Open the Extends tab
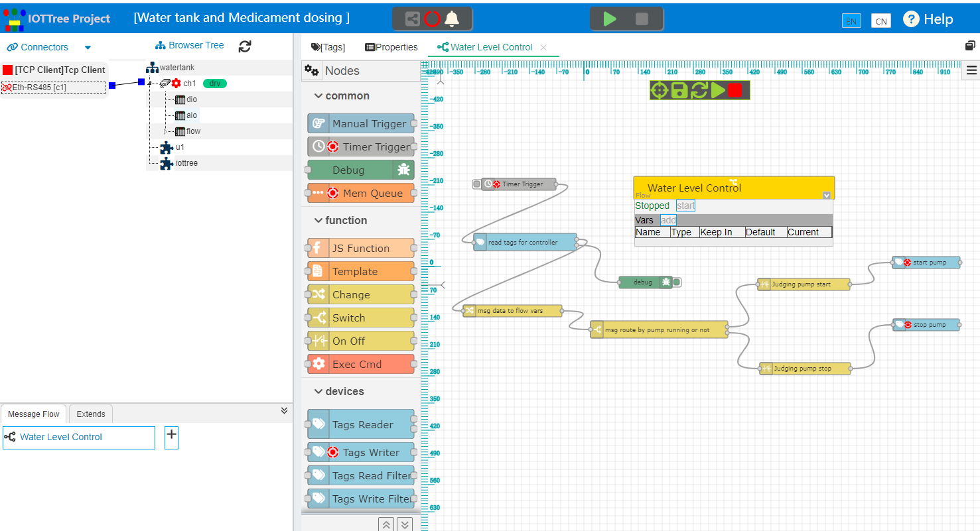Screen dimensions: 980x531 [91, 414]
